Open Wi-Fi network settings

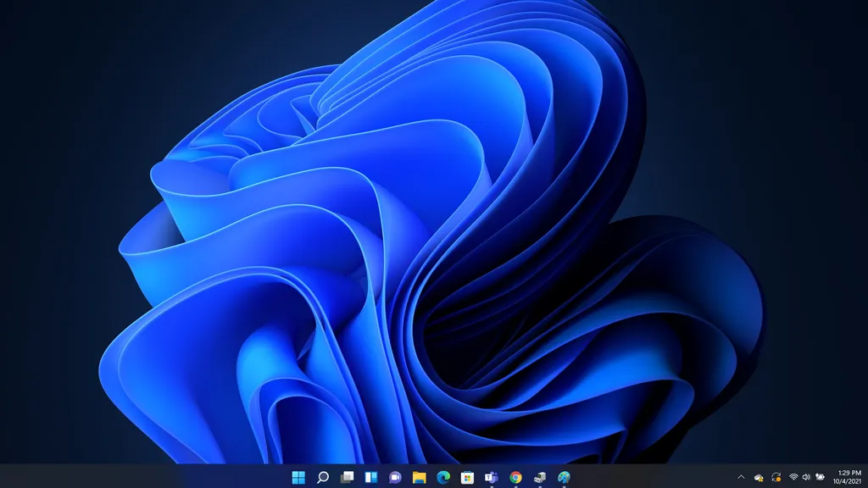pos(793,477)
